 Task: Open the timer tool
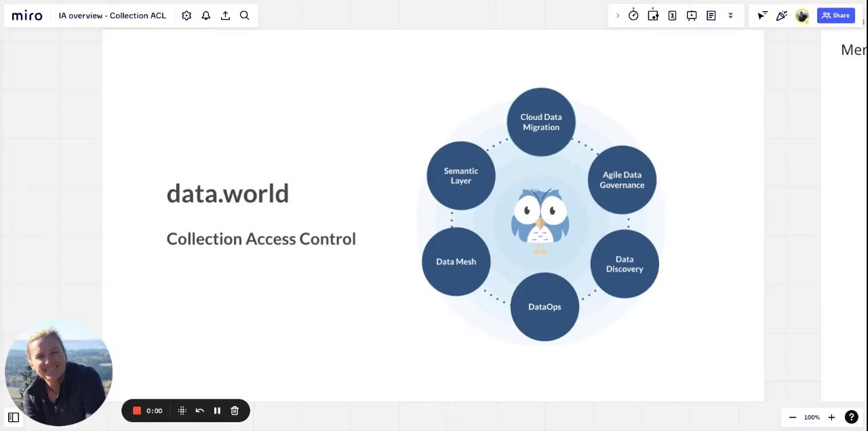pos(633,16)
